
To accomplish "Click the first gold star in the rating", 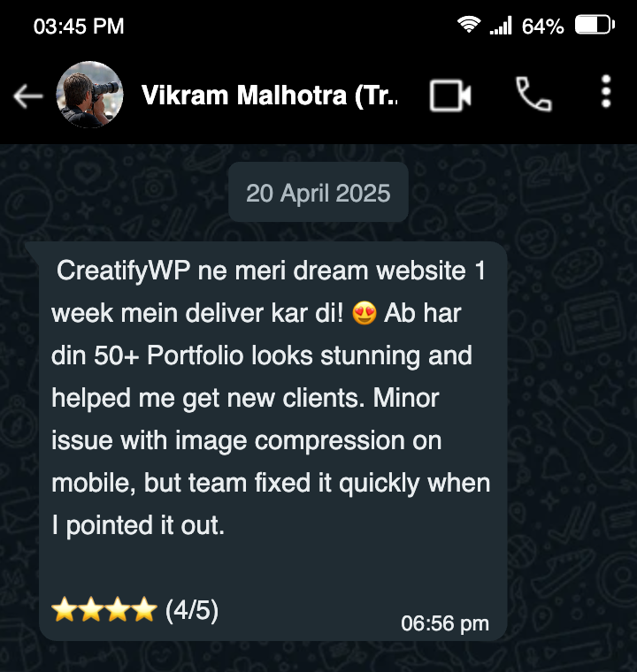I will 65,609.
